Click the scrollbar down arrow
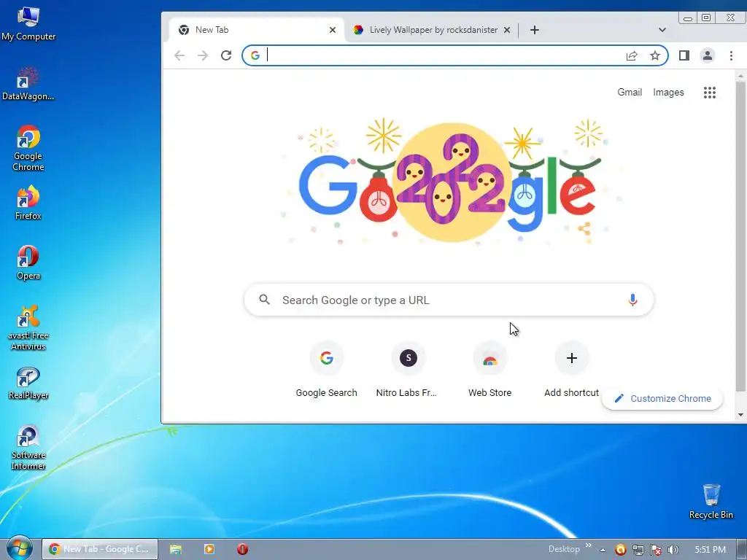The width and height of the screenshot is (747, 560). pos(740,414)
